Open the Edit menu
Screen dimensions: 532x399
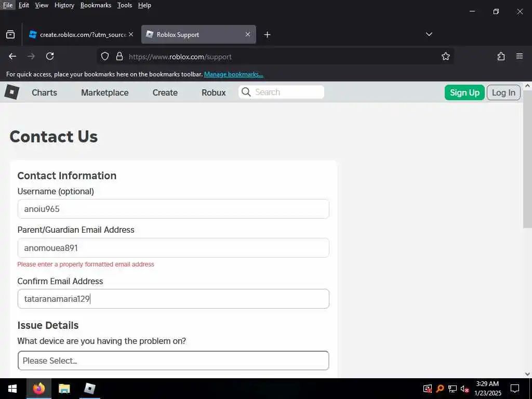[24, 5]
